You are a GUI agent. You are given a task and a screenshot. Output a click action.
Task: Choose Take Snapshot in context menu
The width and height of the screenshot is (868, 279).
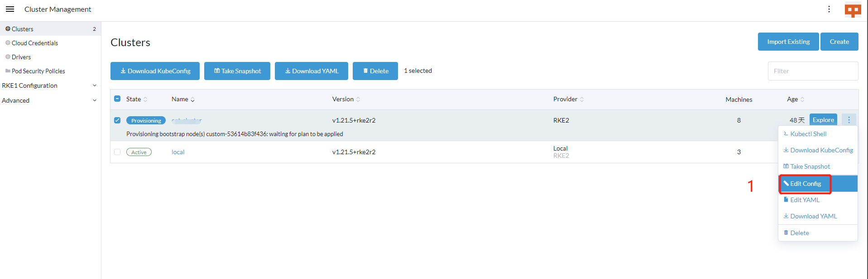818,166
